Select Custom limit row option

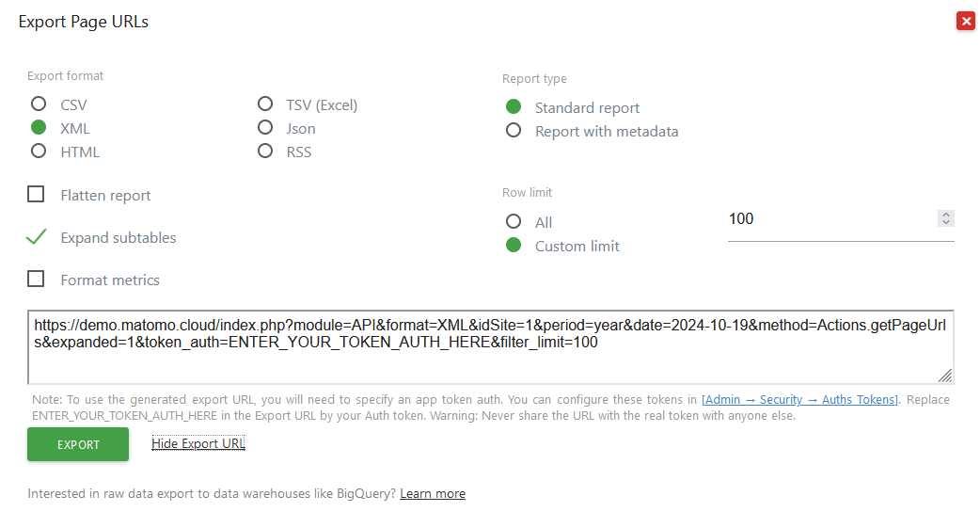(x=514, y=246)
